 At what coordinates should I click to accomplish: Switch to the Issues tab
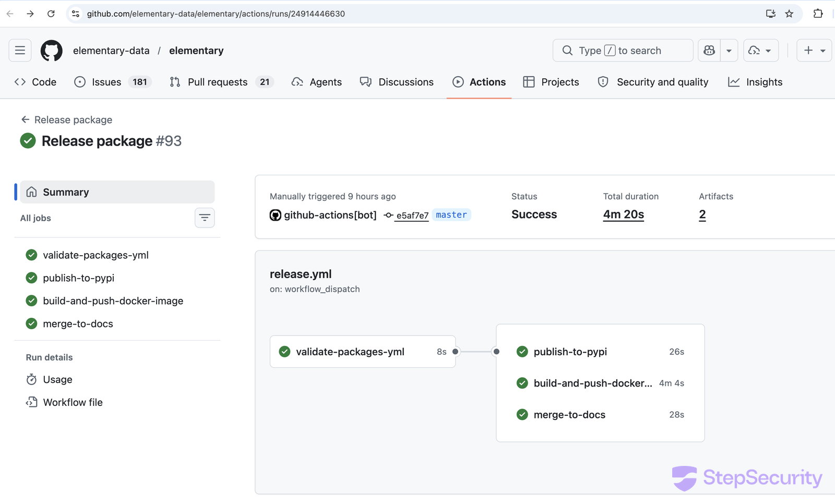(113, 82)
